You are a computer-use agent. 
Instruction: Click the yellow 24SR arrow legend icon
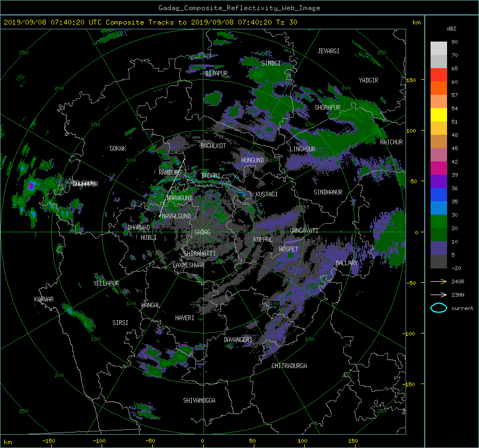439,281
